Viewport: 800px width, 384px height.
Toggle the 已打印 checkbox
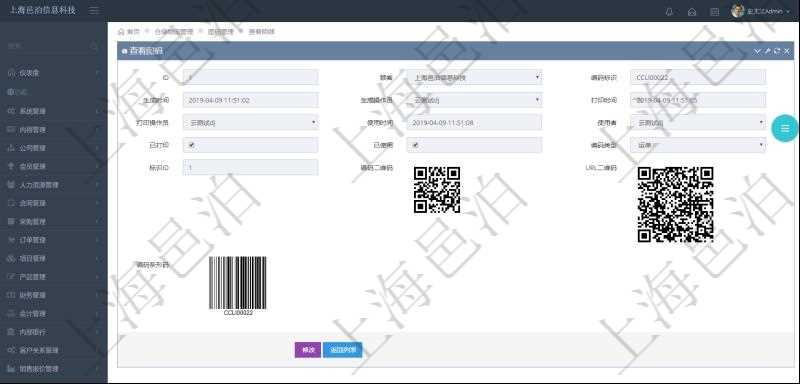point(191,145)
